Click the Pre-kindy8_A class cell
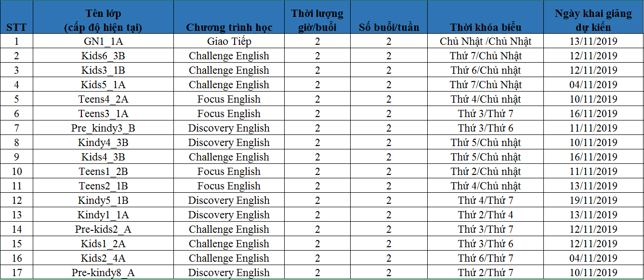644x280 pixels. (103, 273)
